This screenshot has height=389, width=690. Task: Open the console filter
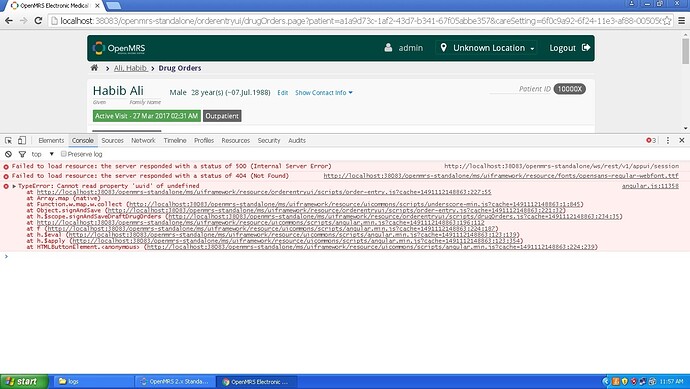(22, 154)
